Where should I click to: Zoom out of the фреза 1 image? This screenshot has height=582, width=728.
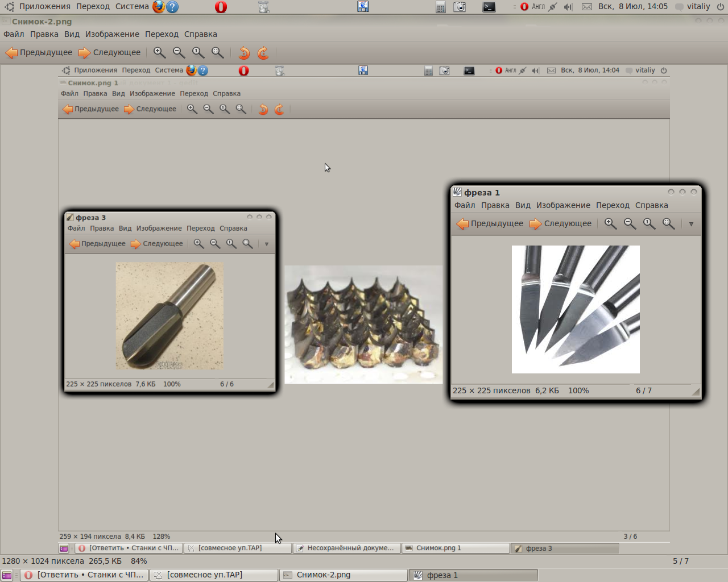click(630, 224)
